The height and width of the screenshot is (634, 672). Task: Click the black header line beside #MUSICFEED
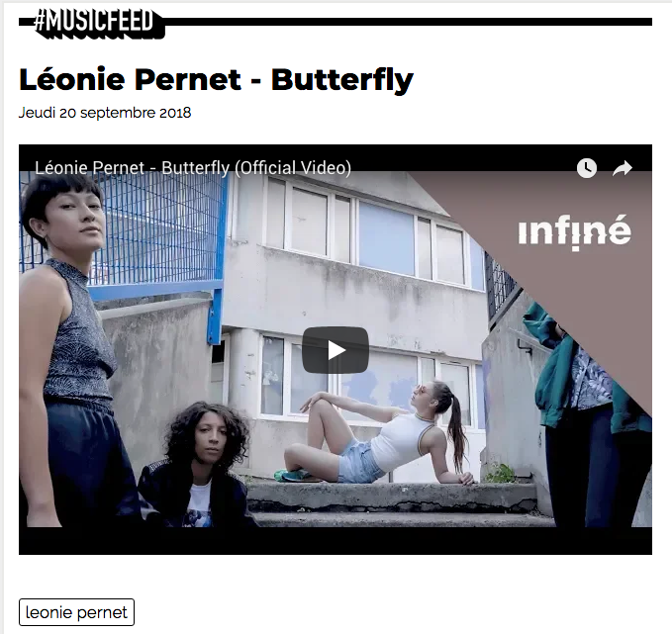tap(409, 22)
